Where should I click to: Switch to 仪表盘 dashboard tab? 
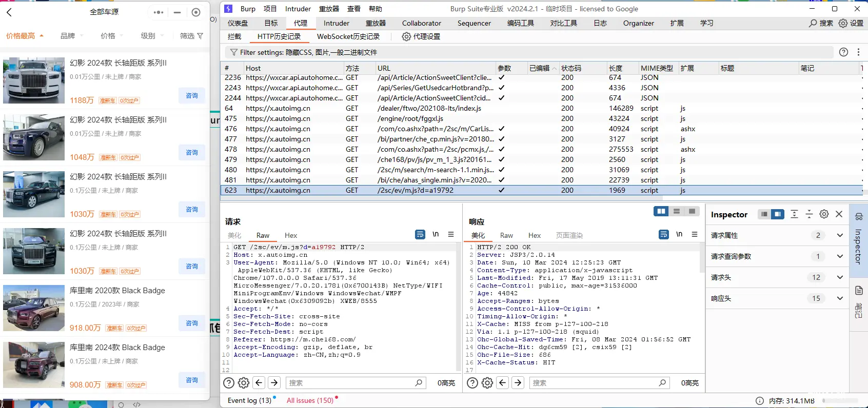(238, 23)
